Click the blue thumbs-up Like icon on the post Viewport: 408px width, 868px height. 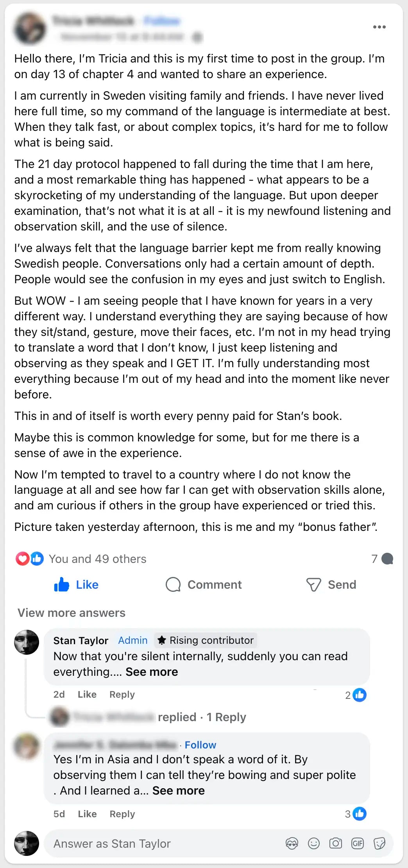pos(62,584)
